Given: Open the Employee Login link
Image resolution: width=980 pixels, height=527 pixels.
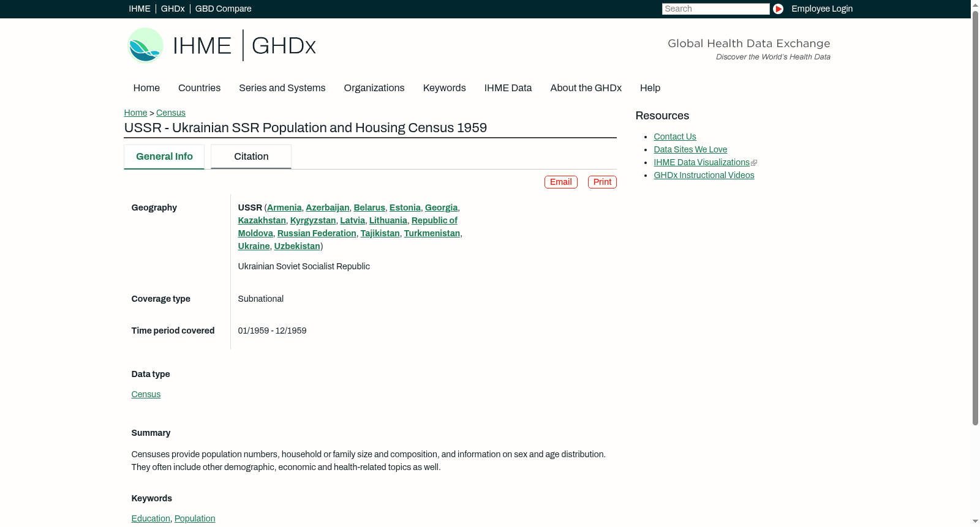Looking at the screenshot, I should click(x=822, y=9).
